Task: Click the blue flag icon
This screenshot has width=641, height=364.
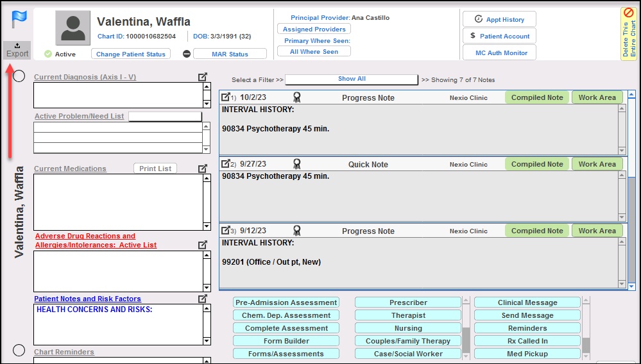Action: pos(18,20)
